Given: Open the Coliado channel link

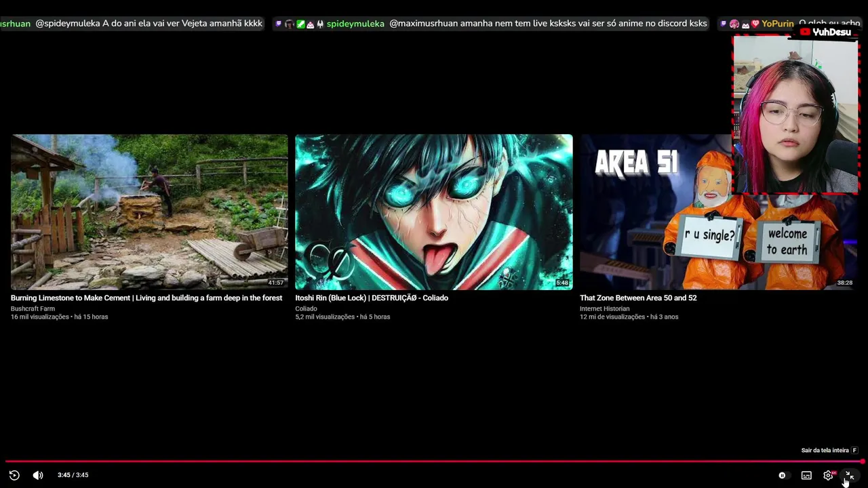Looking at the screenshot, I should click(x=306, y=308).
